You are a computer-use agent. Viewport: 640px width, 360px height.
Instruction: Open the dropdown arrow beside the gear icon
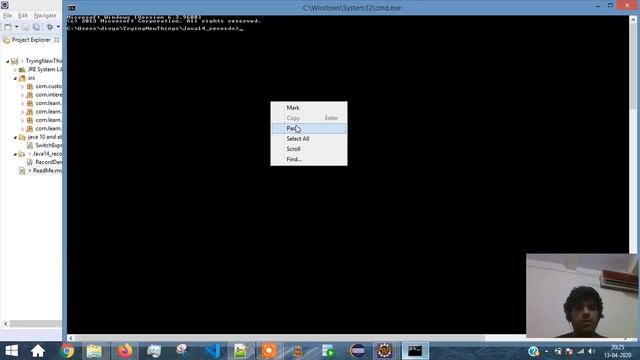click(x=58, y=27)
